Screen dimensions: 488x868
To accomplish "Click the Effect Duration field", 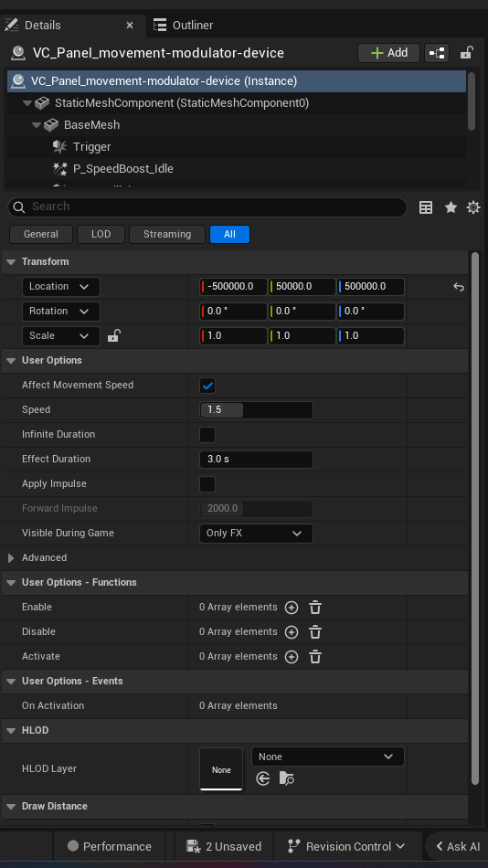I will click(x=256, y=460).
